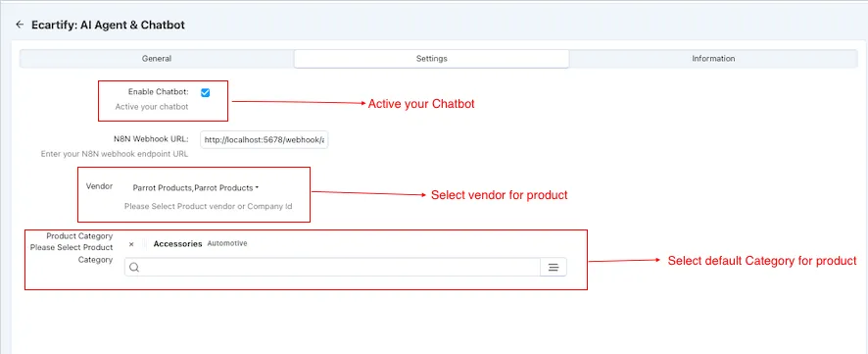
Task: Remove the Accessories category tag
Action: (131, 244)
